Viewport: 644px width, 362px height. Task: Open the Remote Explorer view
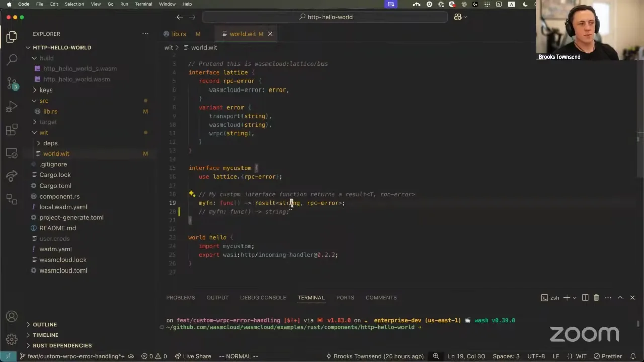[x=12, y=153]
